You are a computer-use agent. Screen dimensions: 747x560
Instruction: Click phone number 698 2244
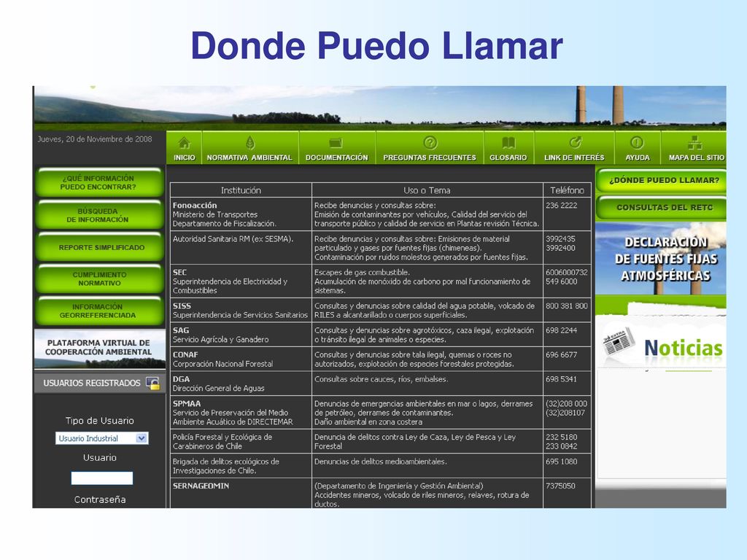coord(561,330)
